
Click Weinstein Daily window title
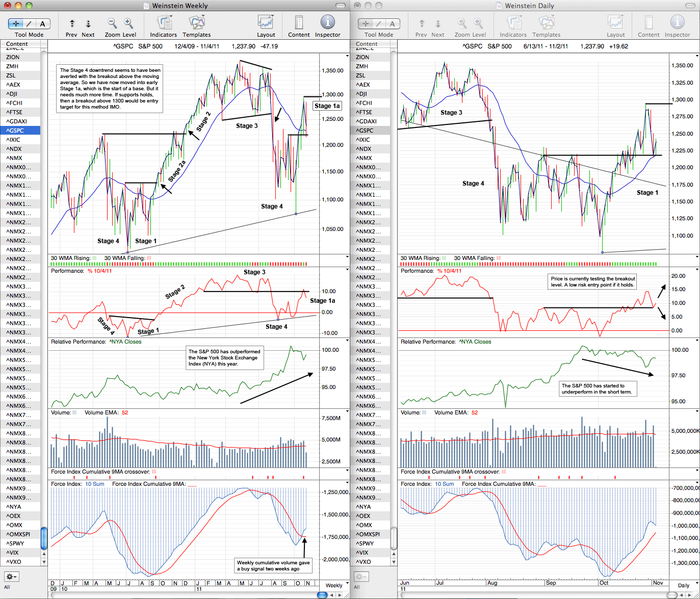tap(529, 6)
